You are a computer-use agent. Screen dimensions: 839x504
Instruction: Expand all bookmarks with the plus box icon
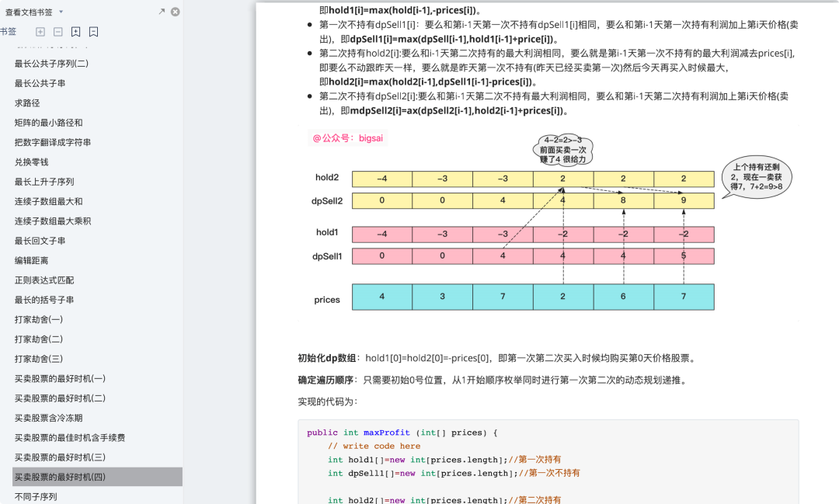40,32
